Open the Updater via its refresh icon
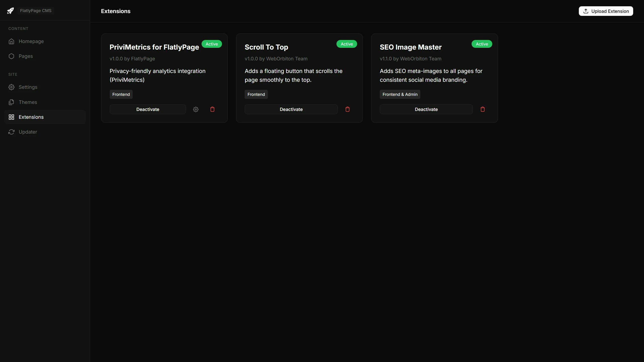Image resolution: width=644 pixels, height=362 pixels. click(12, 132)
